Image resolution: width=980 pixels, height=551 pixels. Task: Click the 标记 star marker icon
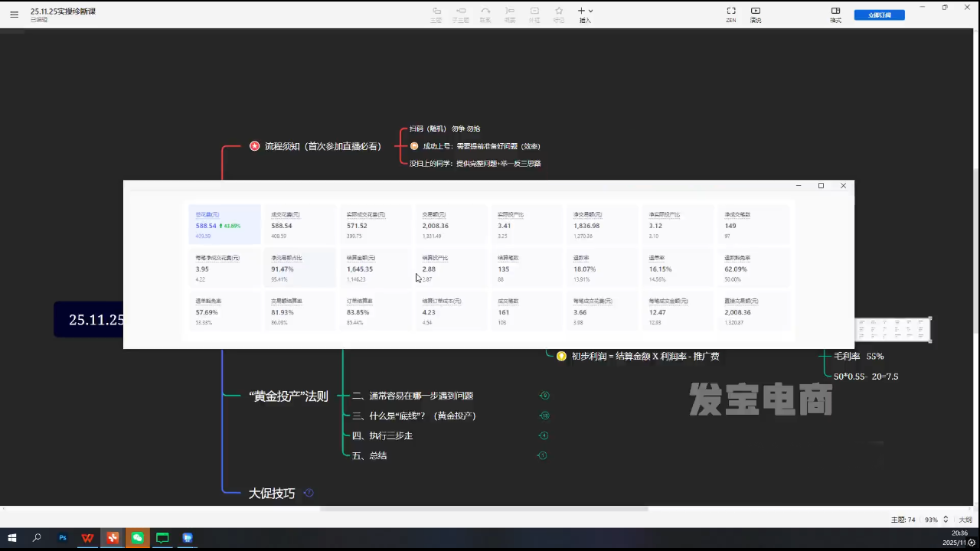(x=559, y=11)
